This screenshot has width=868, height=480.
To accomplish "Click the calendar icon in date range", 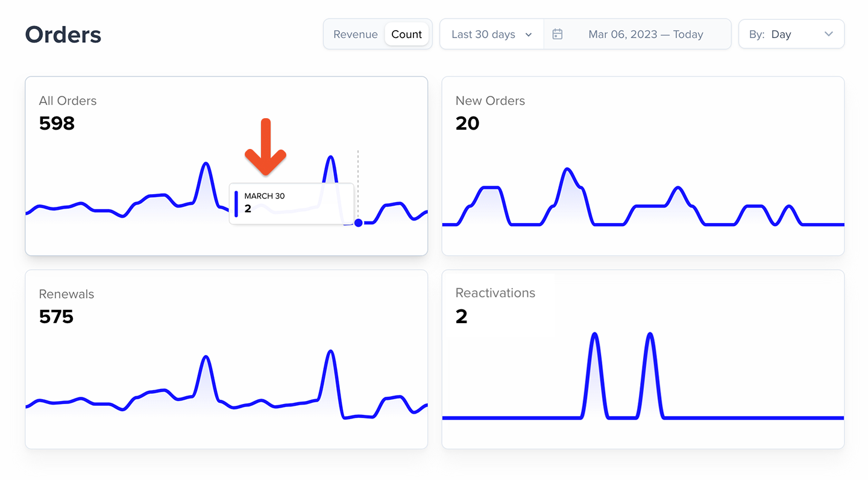I will click(x=558, y=34).
